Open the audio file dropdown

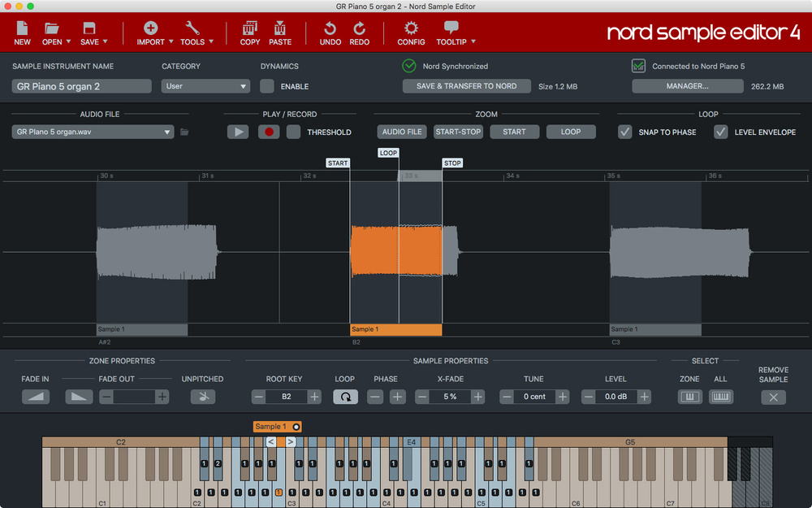tap(92, 132)
